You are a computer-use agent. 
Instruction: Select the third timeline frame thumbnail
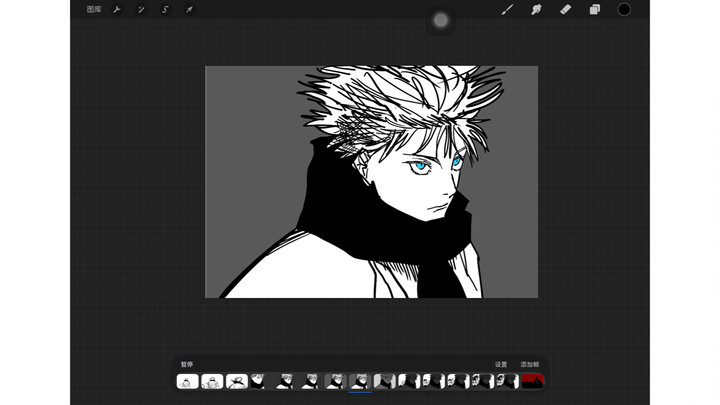coord(237,381)
